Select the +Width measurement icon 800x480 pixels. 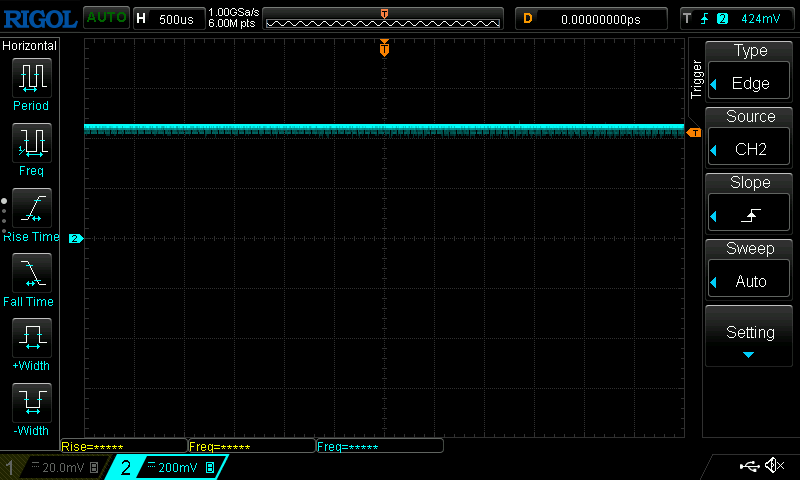[31, 339]
